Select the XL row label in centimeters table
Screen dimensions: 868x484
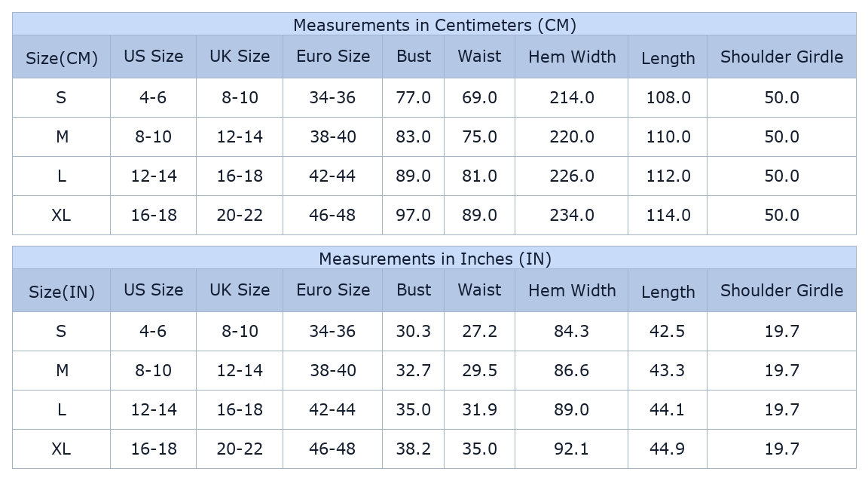[x=62, y=215]
